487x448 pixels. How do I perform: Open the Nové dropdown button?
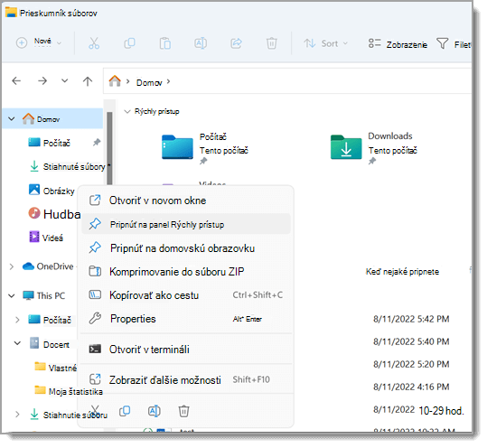(x=39, y=42)
